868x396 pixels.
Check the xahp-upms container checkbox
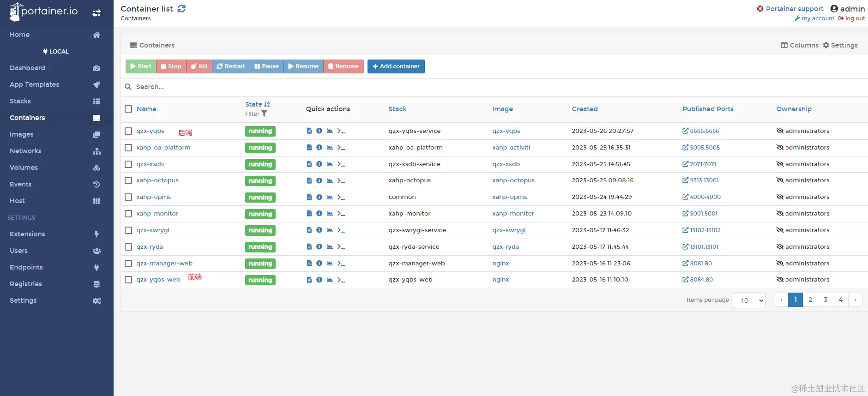coord(128,197)
